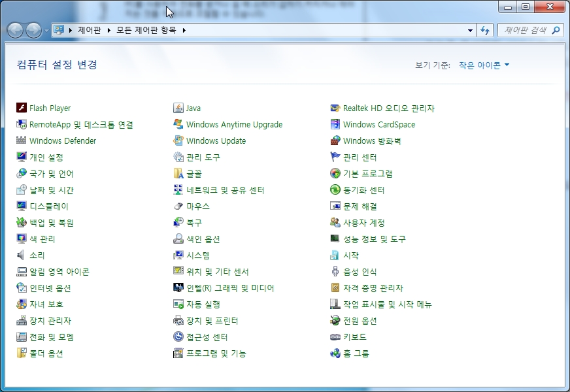Click 인텔(R) 그래픽 및 미디어 link

pos(230,288)
